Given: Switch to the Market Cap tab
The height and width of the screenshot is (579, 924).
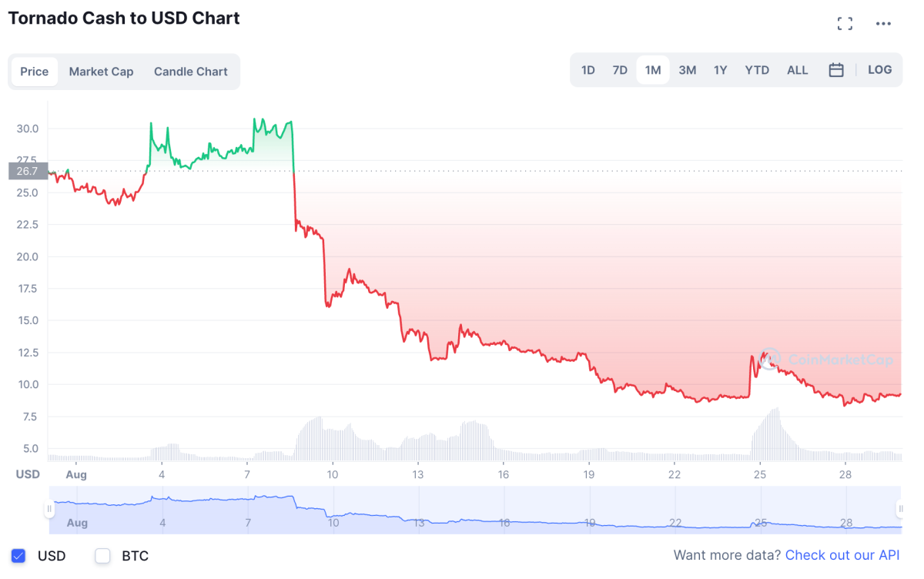Looking at the screenshot, I should pyautogui.click(x=101, y=72).
